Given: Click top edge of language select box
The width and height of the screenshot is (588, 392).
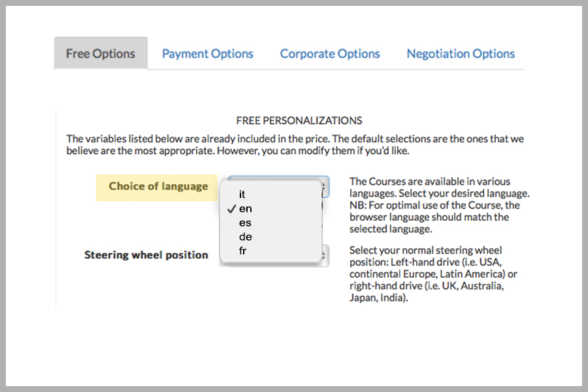Looking at the screenshot, I should 278,178.
